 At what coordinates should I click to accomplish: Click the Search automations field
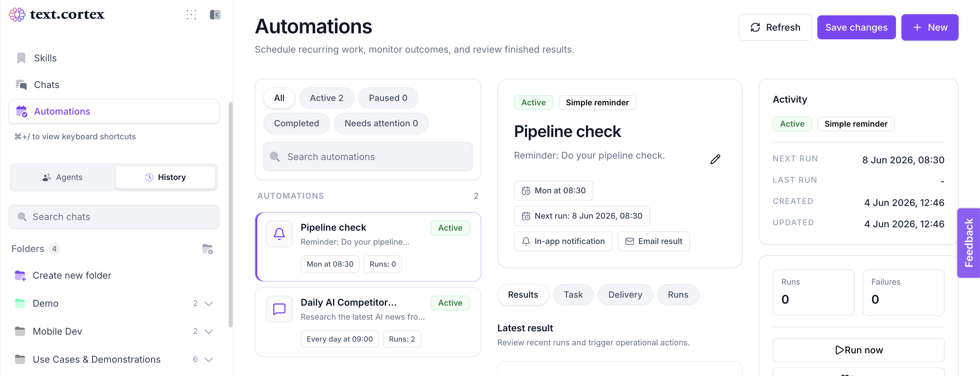click(x=368, y=156)
